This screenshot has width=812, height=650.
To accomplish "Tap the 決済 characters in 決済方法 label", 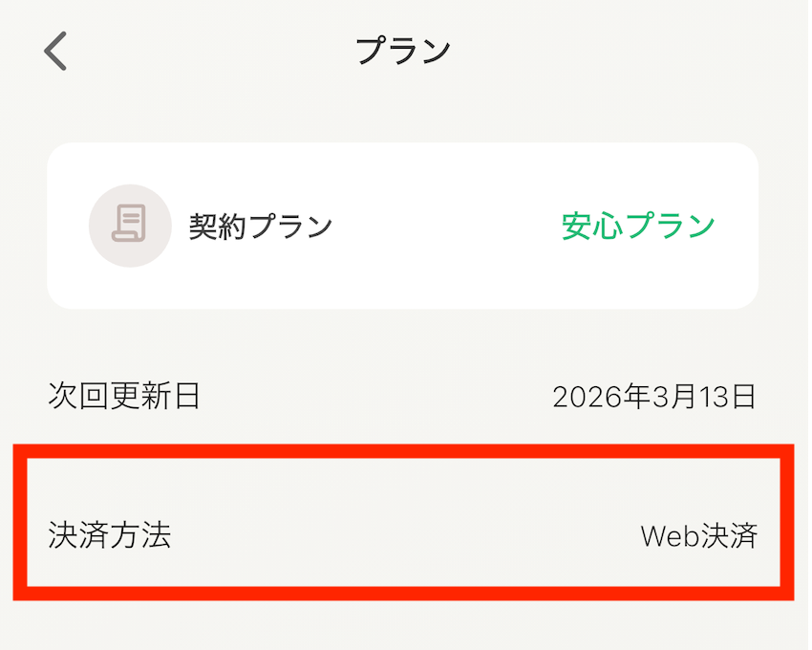I will click(x=78, y=535).
